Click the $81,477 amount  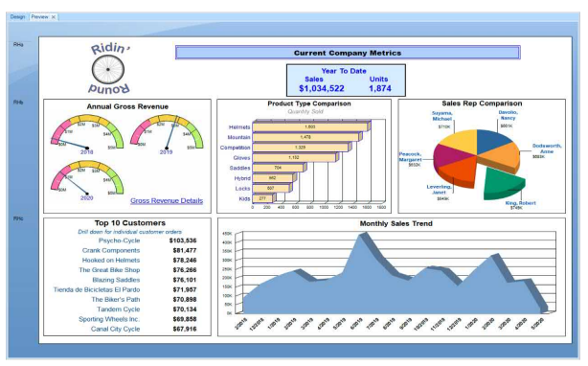(x=185, y=250)
